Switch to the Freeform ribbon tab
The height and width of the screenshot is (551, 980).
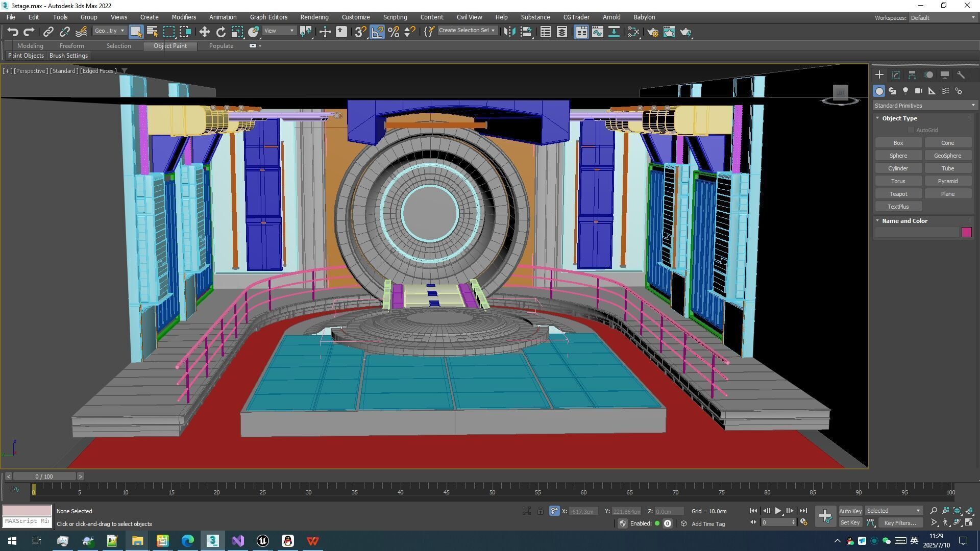tap(71, 46)
